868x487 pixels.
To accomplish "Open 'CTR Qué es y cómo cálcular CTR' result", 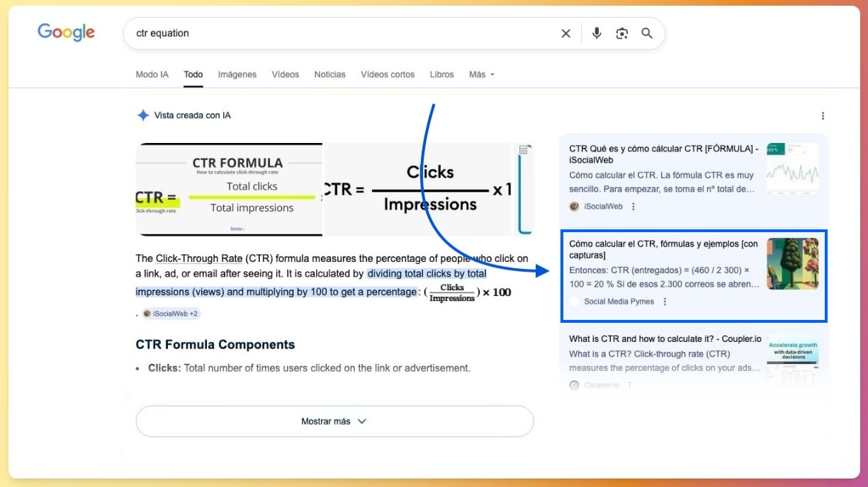I will pos(664,154).
